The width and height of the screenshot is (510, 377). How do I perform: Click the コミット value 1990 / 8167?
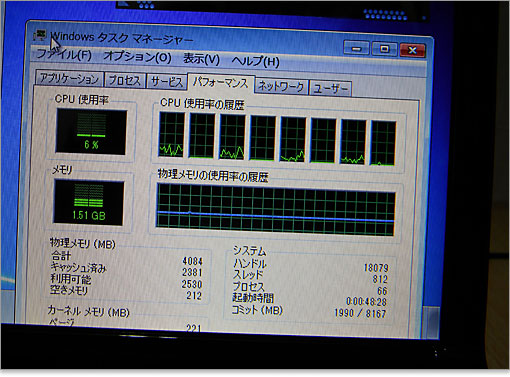pos(360,313)
